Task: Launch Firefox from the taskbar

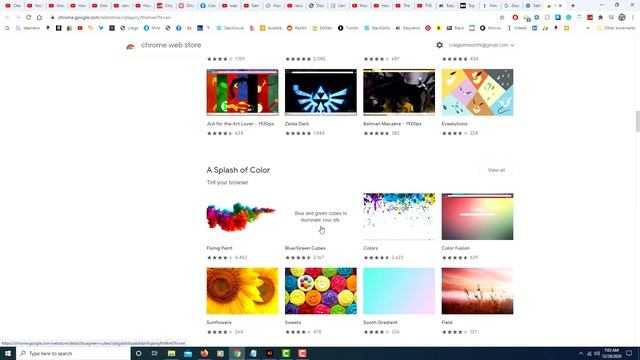Action: pos(204,353)
